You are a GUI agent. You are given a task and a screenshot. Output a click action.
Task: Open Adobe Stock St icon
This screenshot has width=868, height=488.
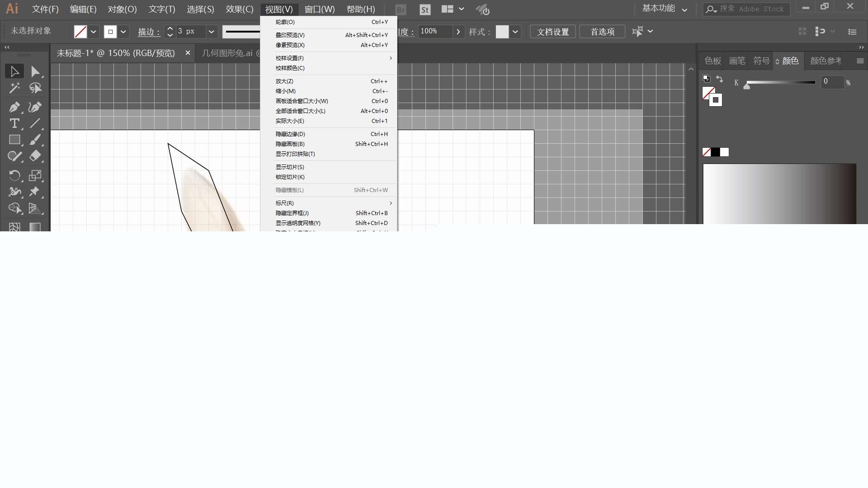click(x=425, y=9)
